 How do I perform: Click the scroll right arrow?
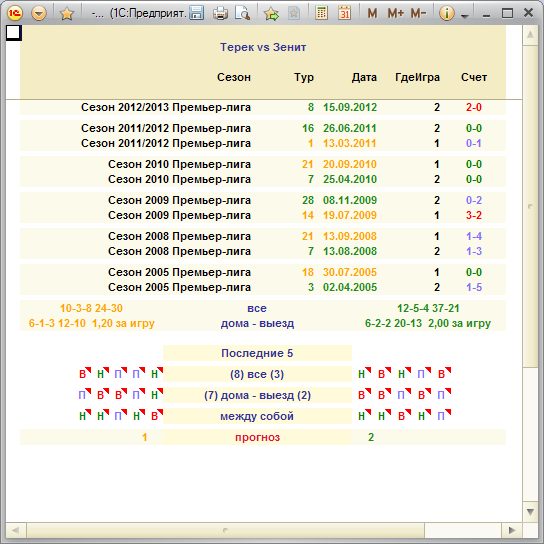[x=512, y=530]
